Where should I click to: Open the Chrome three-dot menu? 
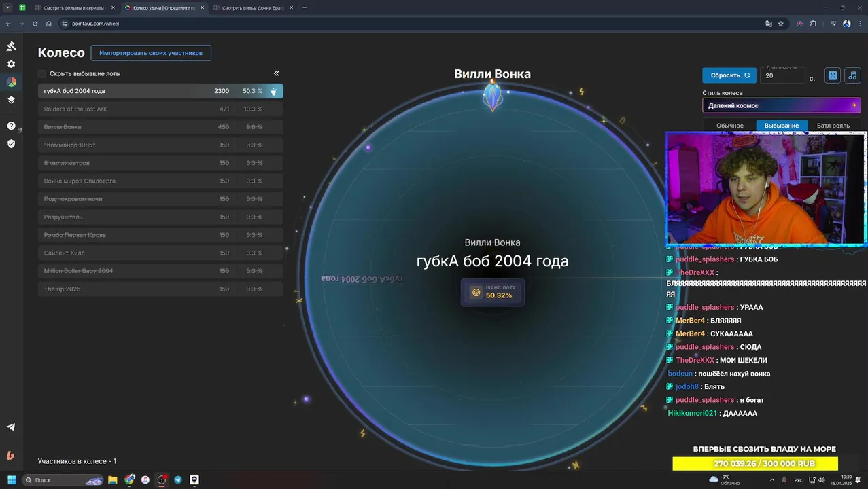click(860, 24)
